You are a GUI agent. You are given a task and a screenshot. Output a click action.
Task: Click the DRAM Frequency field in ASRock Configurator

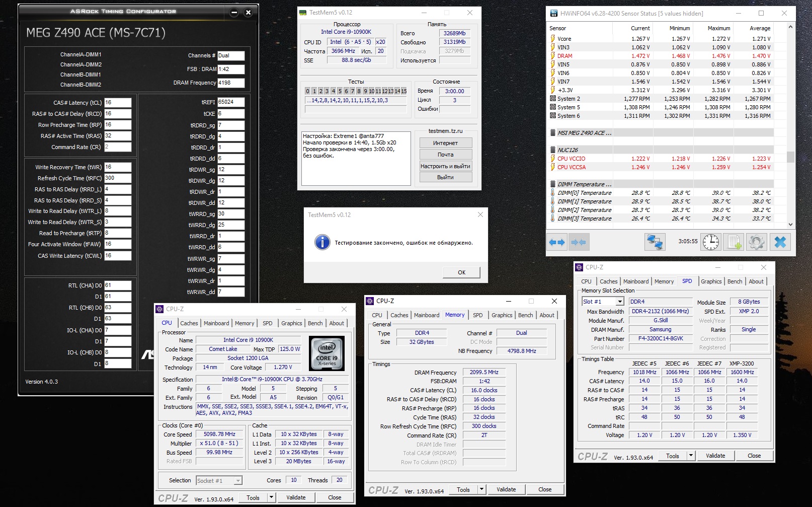[231, 83]
